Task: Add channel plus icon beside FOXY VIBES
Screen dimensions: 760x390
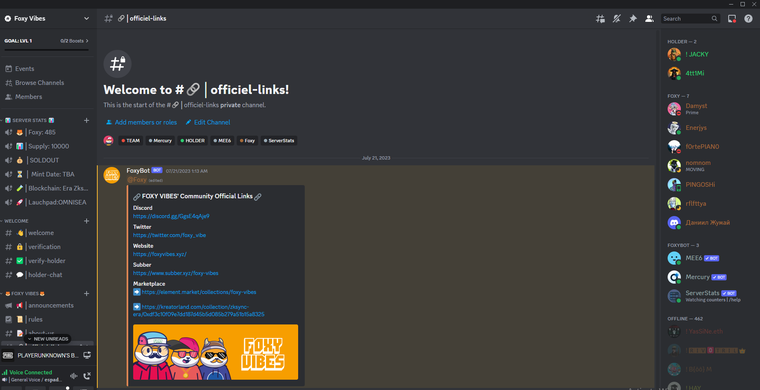Action: (87, 294)
